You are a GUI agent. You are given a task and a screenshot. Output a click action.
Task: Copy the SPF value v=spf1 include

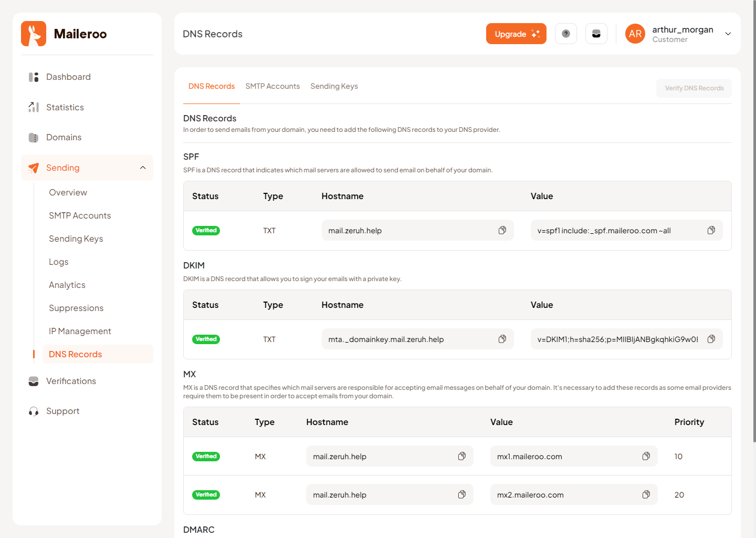coord(711,230)
